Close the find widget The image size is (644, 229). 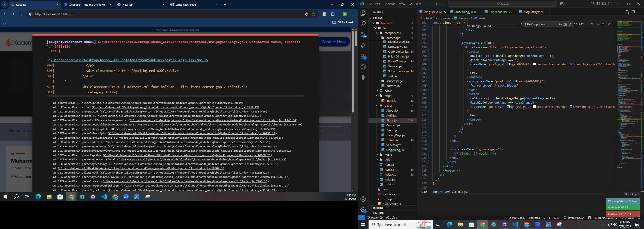pos(609,24)
